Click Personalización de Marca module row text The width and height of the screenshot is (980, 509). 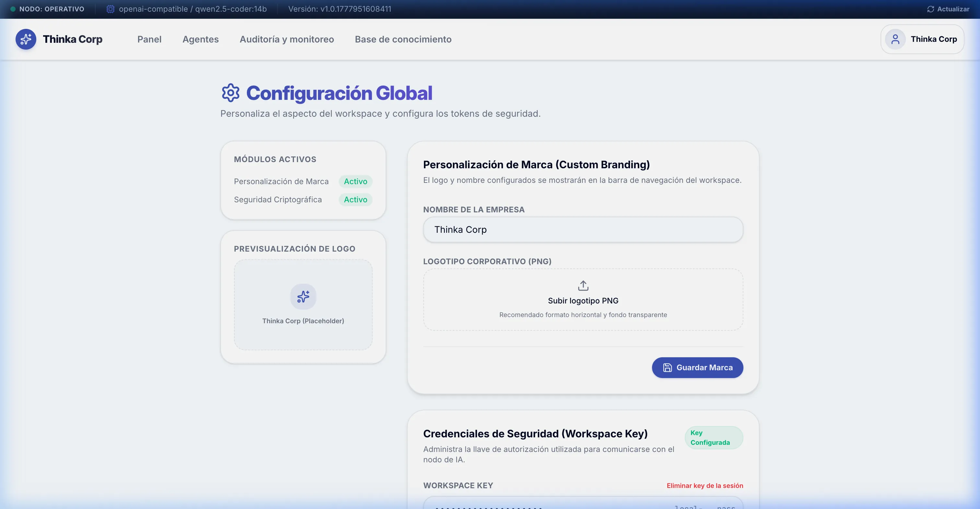[x=281, y=182]
